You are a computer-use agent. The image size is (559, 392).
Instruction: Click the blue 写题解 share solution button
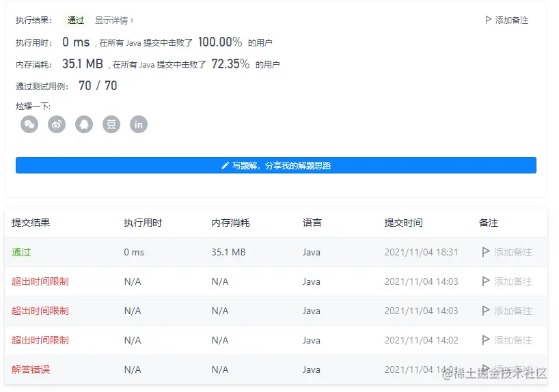(276, 165)
